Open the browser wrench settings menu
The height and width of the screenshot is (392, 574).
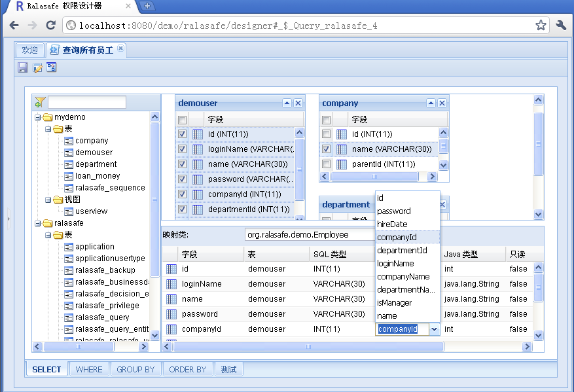click(x=560, y=26)
